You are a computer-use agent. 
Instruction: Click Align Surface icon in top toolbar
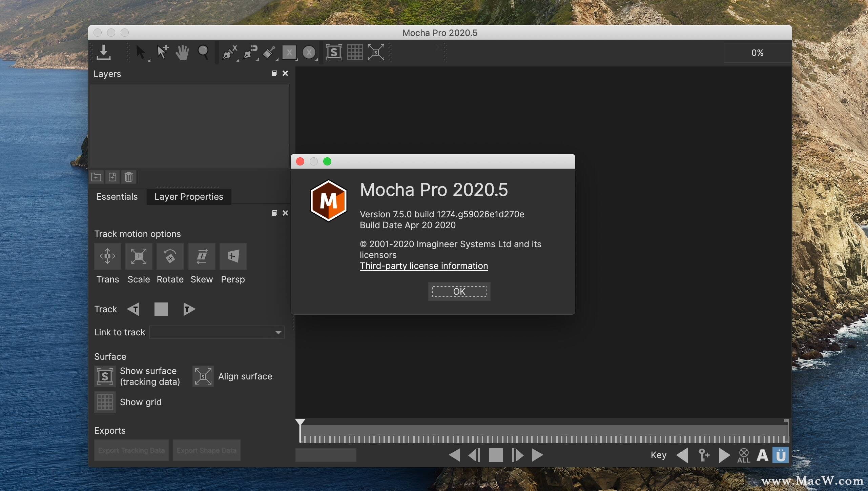[x=376, y=52]
